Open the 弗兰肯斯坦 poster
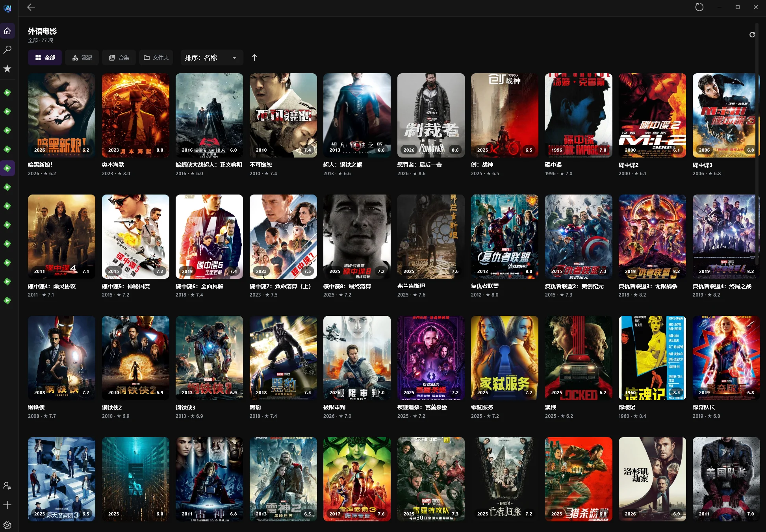Viewport: 766px width, 532px height. 431,237
